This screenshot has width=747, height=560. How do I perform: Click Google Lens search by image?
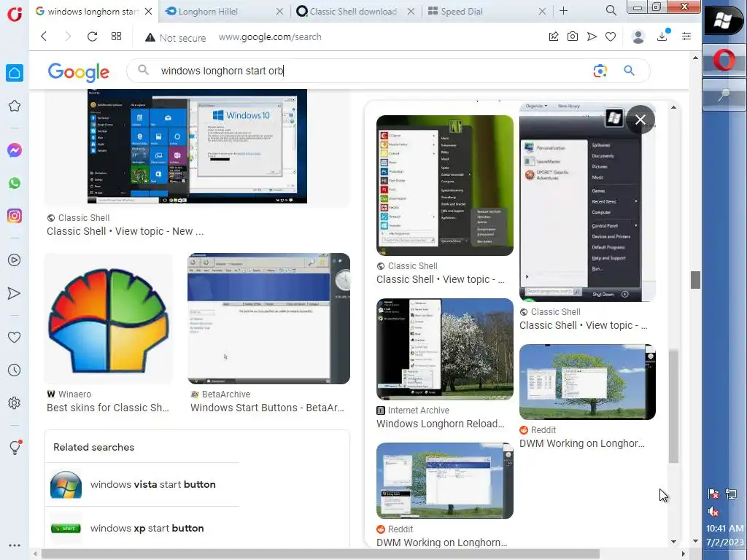click(600, 71)
